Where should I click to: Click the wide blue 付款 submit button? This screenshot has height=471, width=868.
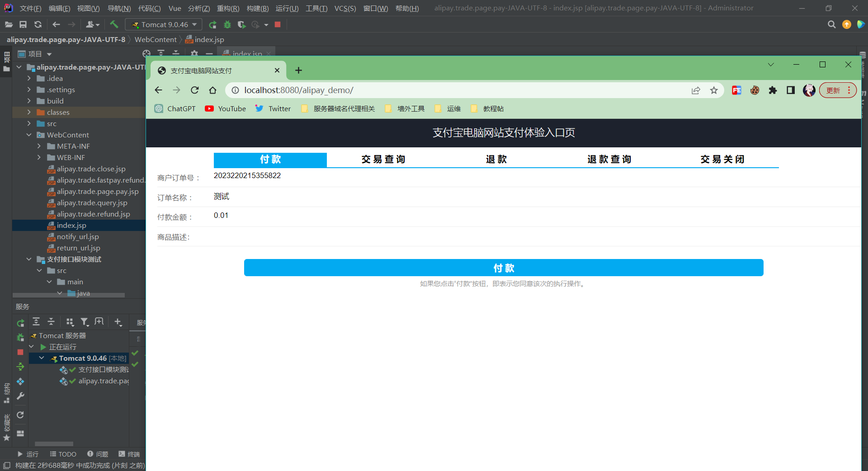(504, 268)
